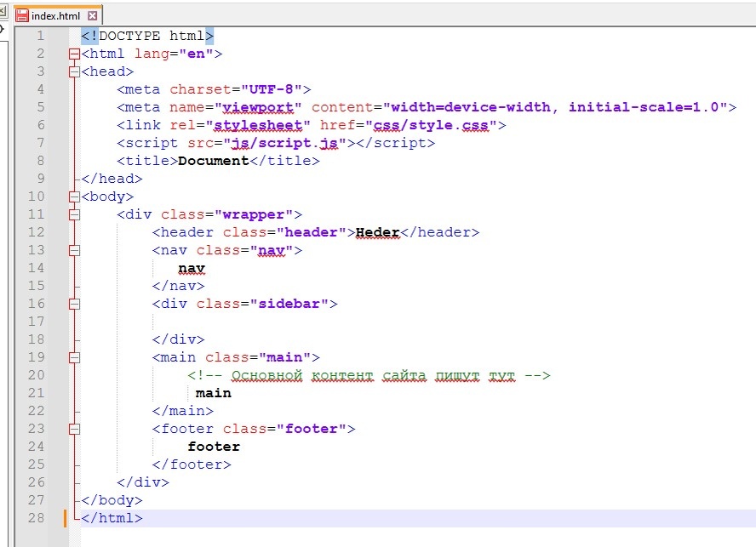Viewport: 756px width, 547px height.
Task: Click the closing </head> tag
Action: [112, 179]
